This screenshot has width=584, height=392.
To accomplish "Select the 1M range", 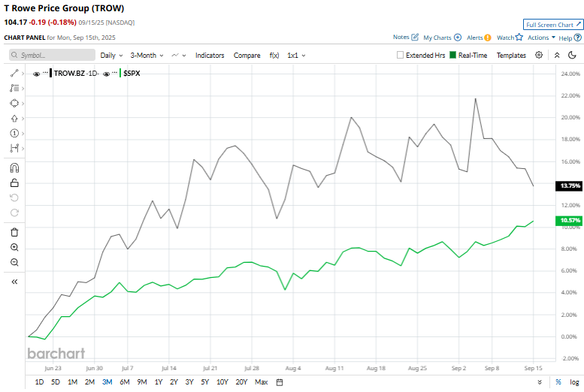I will (72, 382).
